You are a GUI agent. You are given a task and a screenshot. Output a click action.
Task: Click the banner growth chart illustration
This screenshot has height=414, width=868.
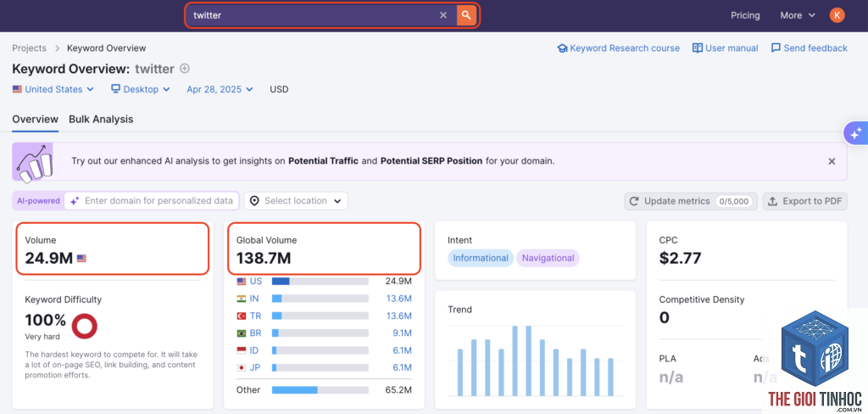point(33,162)
